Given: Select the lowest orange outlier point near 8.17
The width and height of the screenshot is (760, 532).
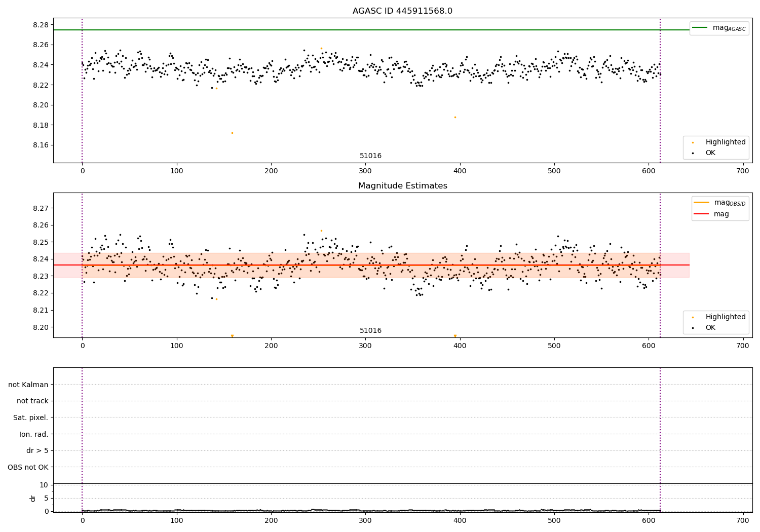Looking at the screenshot, I should coord(232,133).
